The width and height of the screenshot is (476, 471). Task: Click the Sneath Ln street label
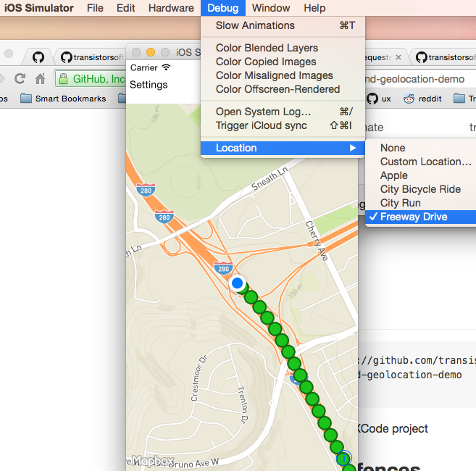(x=270, y=178)
